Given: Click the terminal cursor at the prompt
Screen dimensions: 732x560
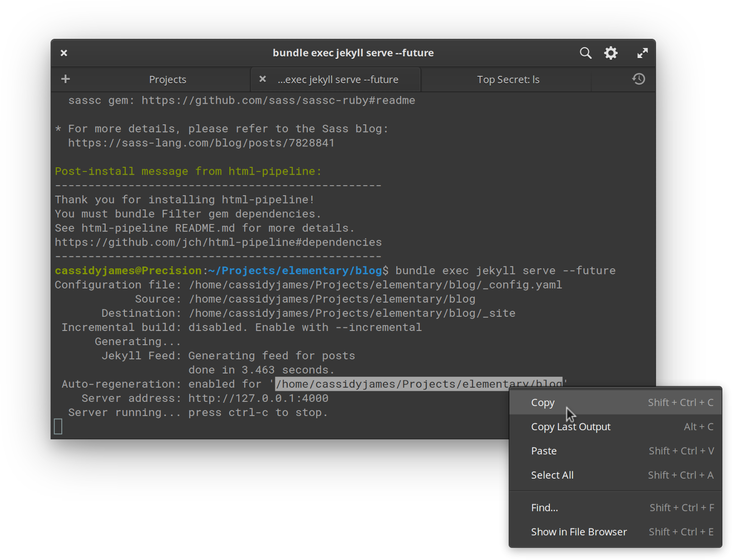Looking at the screenshot, I should [x=58, y=426].
